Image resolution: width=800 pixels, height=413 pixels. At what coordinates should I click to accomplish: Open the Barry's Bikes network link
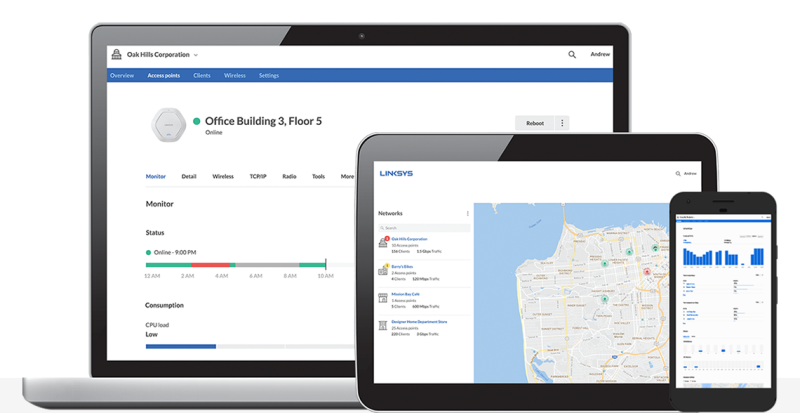[403, 266]
